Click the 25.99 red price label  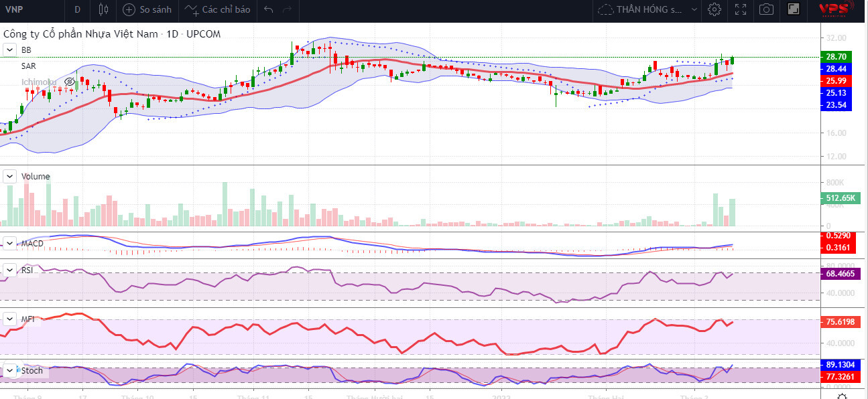click(836, 81)
